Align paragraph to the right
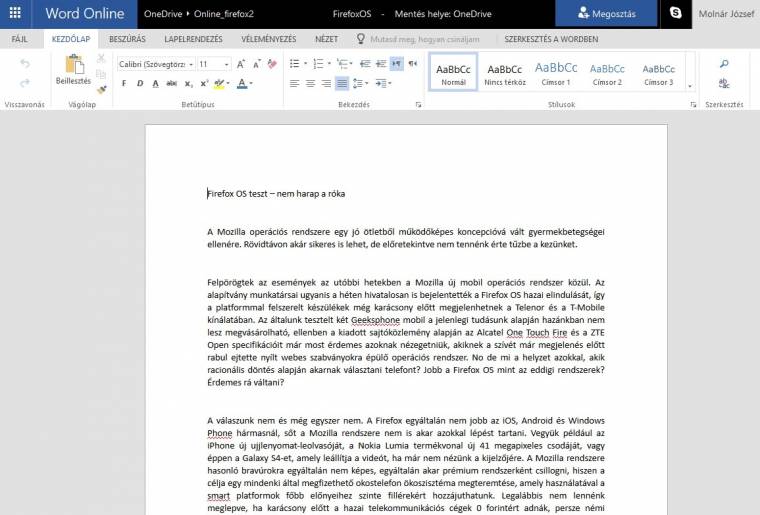 coord(326,83)
